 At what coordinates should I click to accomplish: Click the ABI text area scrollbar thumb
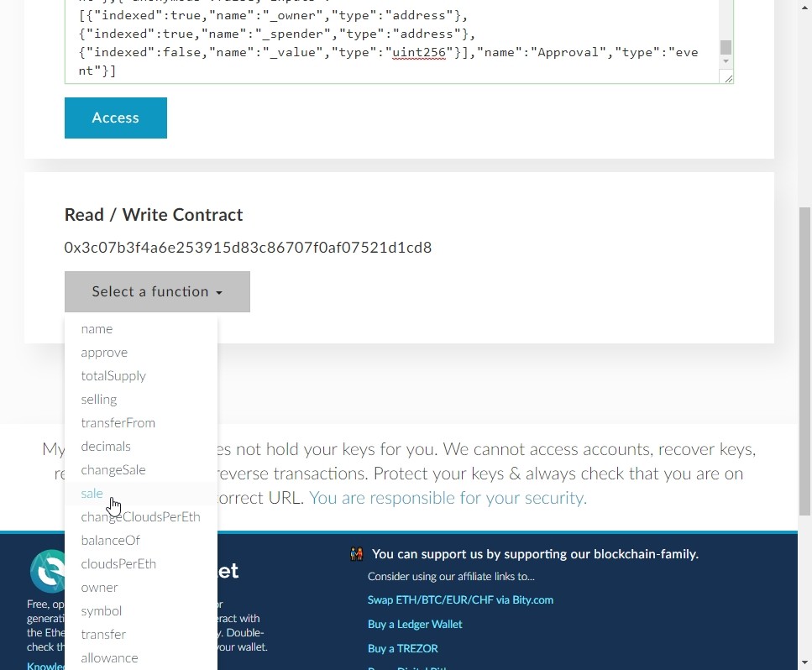pos(726,47)
